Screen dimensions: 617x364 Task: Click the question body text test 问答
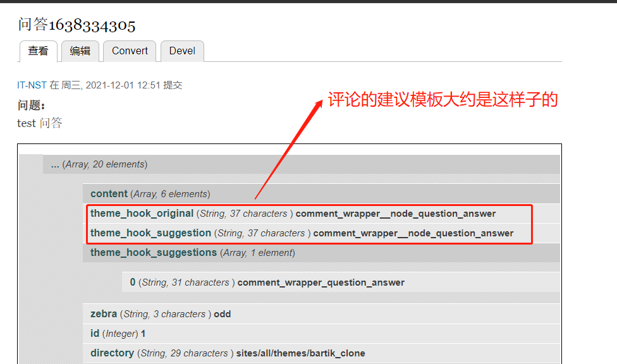(x=40, y=123)
